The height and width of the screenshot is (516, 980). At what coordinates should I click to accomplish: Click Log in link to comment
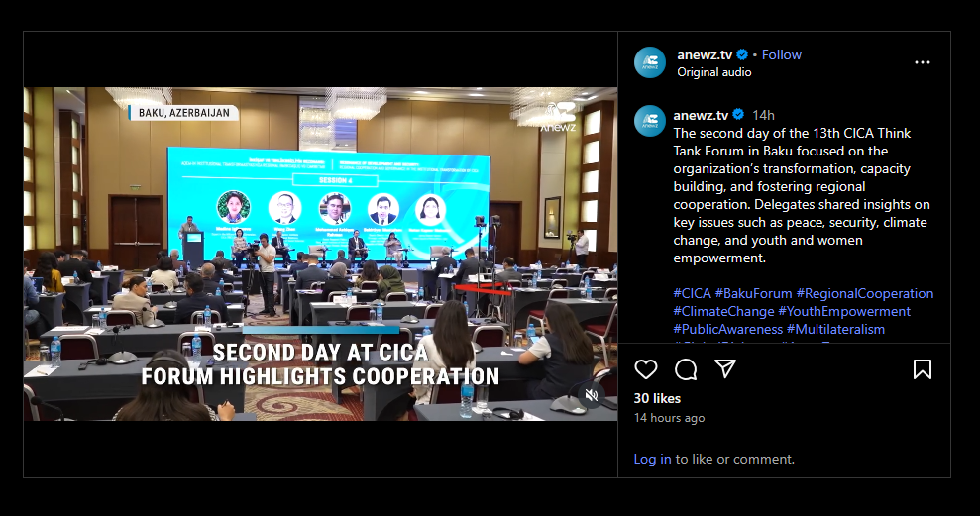pos(652,460)
